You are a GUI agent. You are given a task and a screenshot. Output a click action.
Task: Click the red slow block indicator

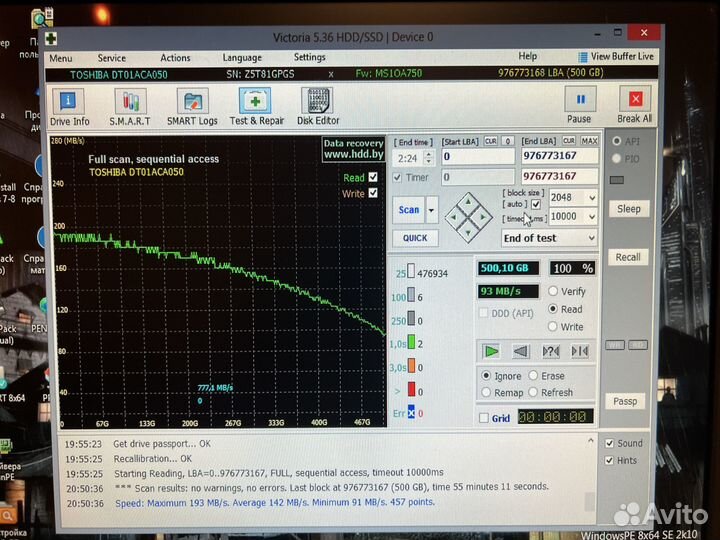[x=411, y=389]
